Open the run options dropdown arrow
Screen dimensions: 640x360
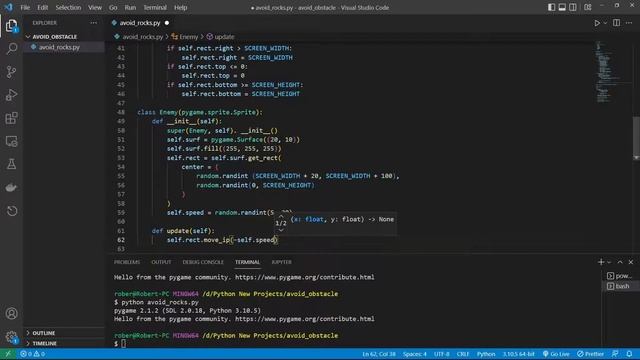click(x=605, y=23)
